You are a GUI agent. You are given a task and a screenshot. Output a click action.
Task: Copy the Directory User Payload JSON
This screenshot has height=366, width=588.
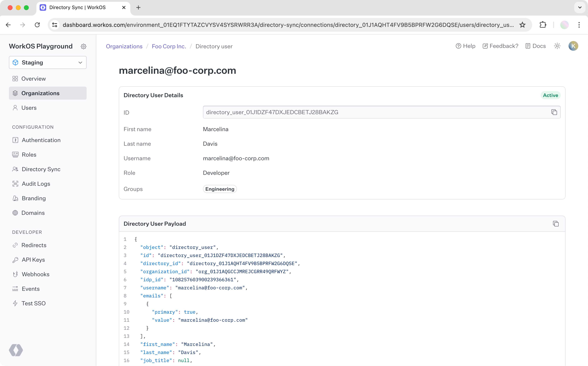click(x=555, y=224)
